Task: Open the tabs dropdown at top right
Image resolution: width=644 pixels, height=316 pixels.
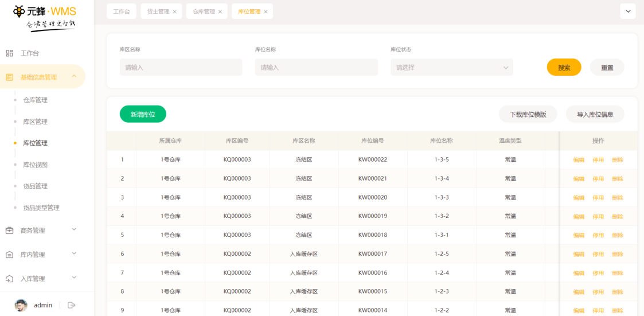Action: click(628, 11)
